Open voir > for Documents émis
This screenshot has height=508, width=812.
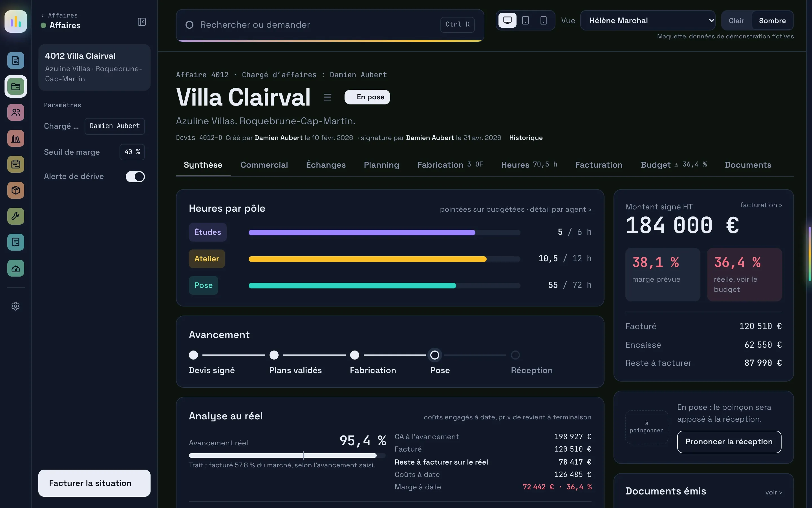point(773,492)
